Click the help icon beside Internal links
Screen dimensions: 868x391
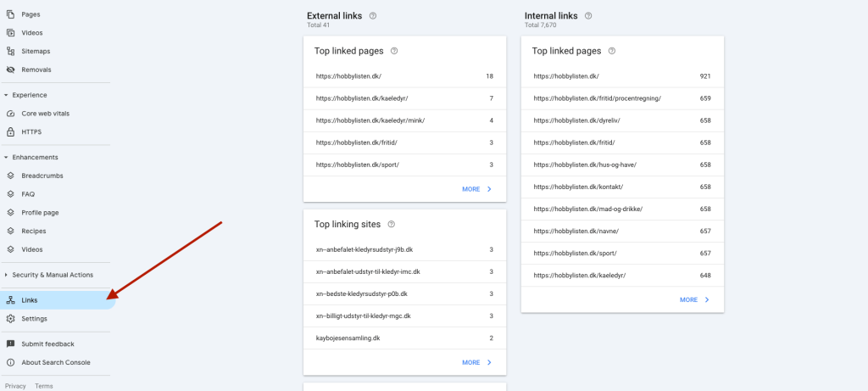(588, 16)
